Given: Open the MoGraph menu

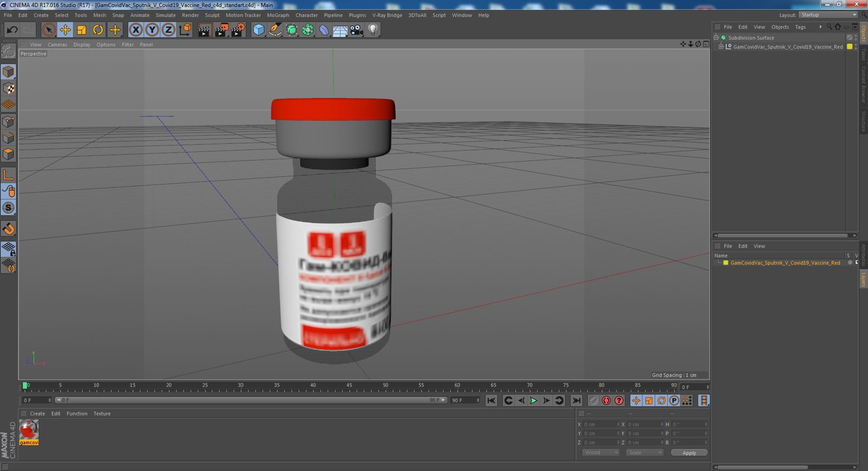Looking at the screenshot, I should point(278,15).
